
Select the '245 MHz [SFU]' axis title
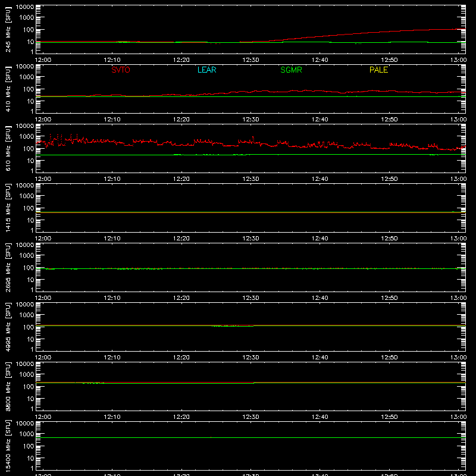tap(8, 29)
